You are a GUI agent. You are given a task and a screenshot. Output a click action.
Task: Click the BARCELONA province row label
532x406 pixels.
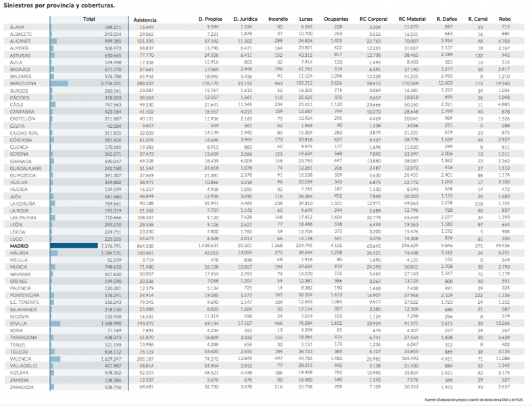(23, 84)
